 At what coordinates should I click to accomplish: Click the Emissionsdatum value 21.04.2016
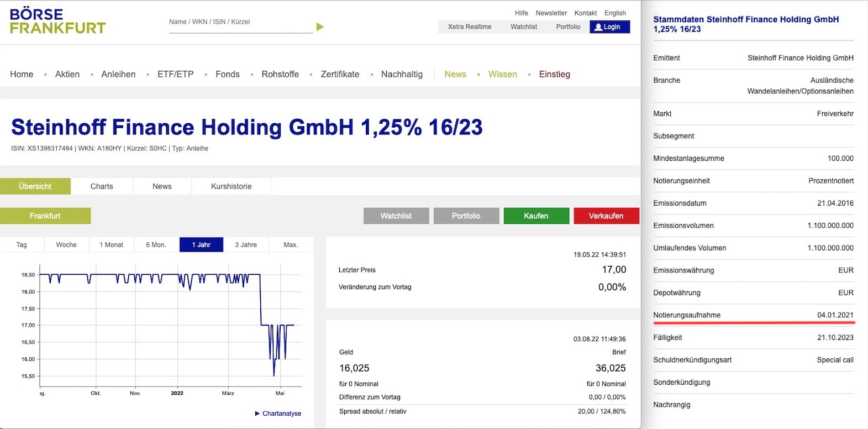point(835,203)
